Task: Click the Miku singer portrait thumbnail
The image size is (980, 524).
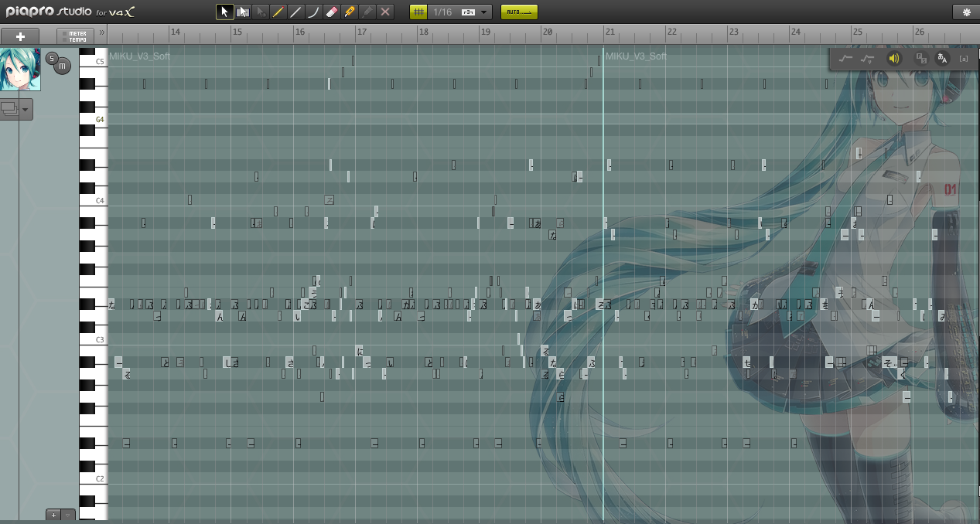Action: click(x=20, y=70)
